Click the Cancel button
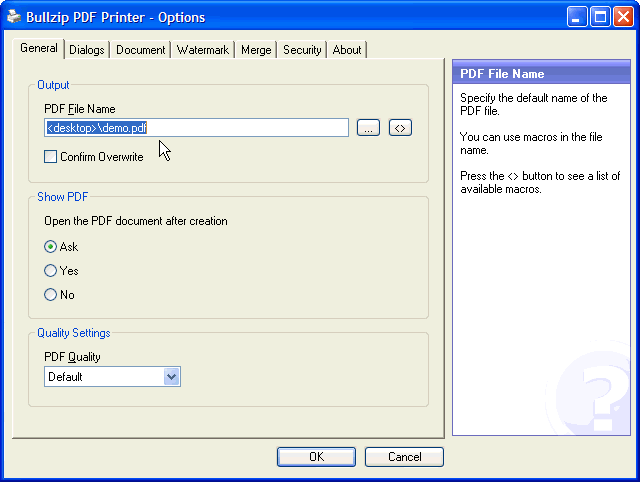This screenshot has height=482, width=640. pos(404,457)
